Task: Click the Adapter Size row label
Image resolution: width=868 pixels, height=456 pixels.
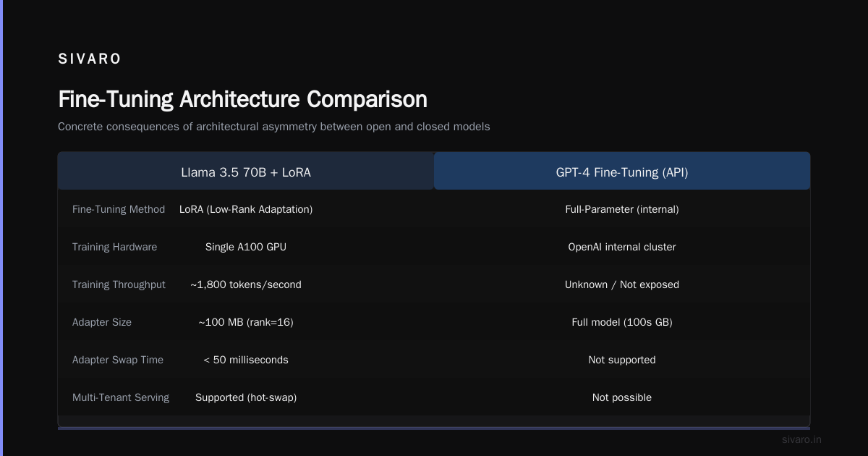Action: coord(102,322)
